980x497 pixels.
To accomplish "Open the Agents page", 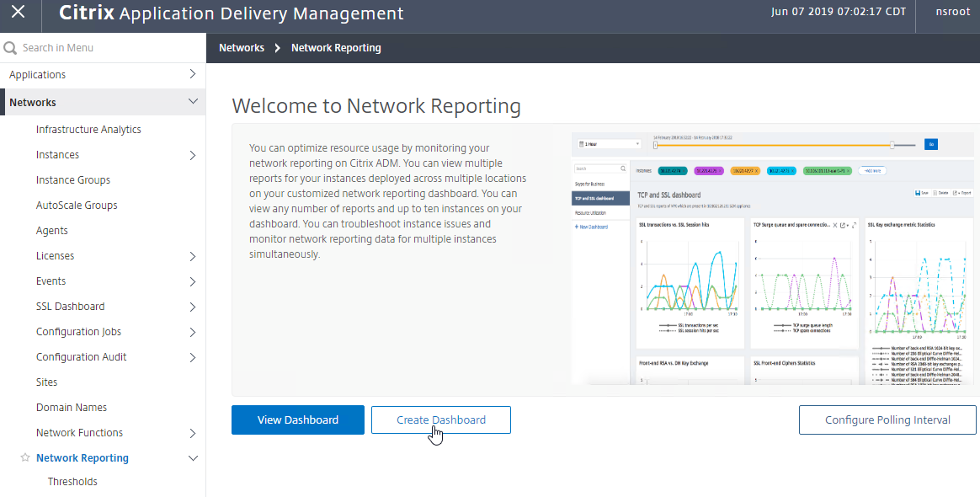I will pos(52,231).
